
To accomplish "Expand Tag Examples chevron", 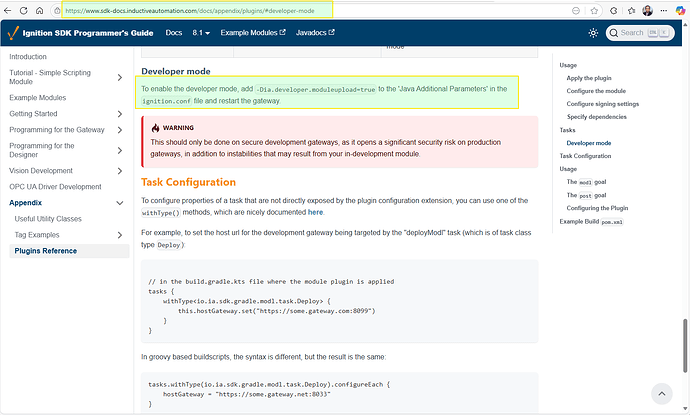I will point(120,235).
